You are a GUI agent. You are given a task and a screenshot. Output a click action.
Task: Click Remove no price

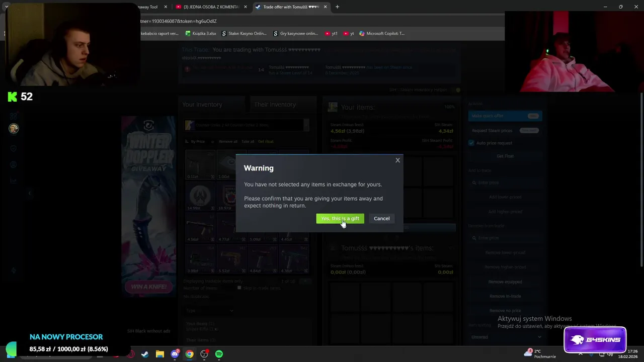click(505, 311)
